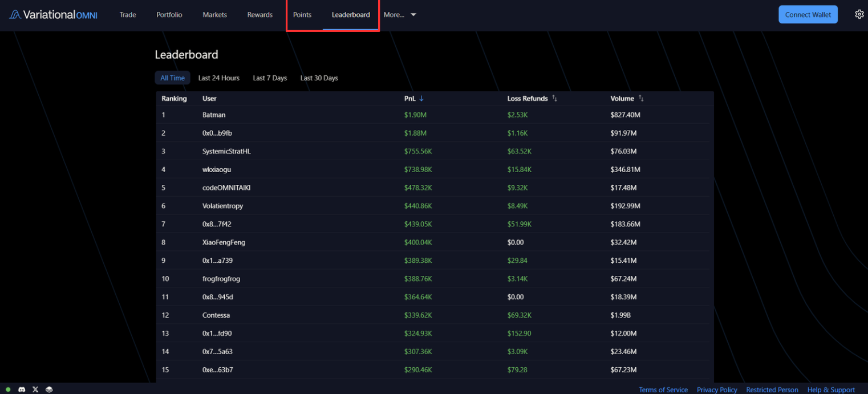Click the Variational OMNI logo
The image size is (868, 394).
tap(52, 14)
